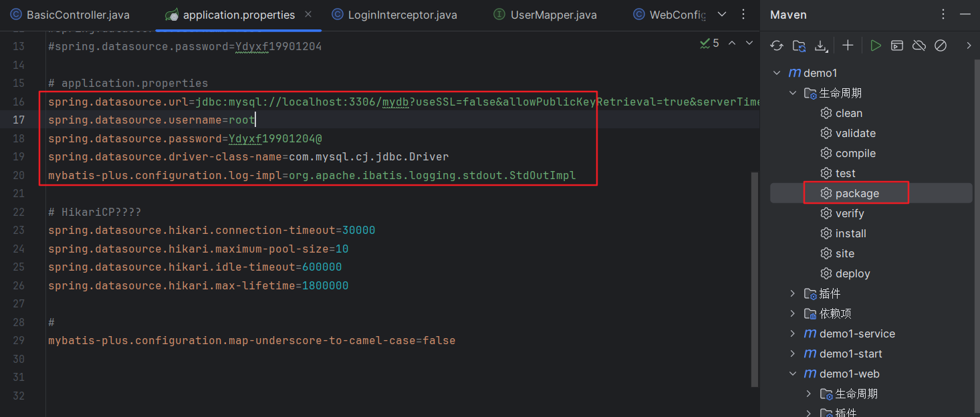Run the clean lifecycle goal
Screen dimensions: 980x417
click(849, 113)
